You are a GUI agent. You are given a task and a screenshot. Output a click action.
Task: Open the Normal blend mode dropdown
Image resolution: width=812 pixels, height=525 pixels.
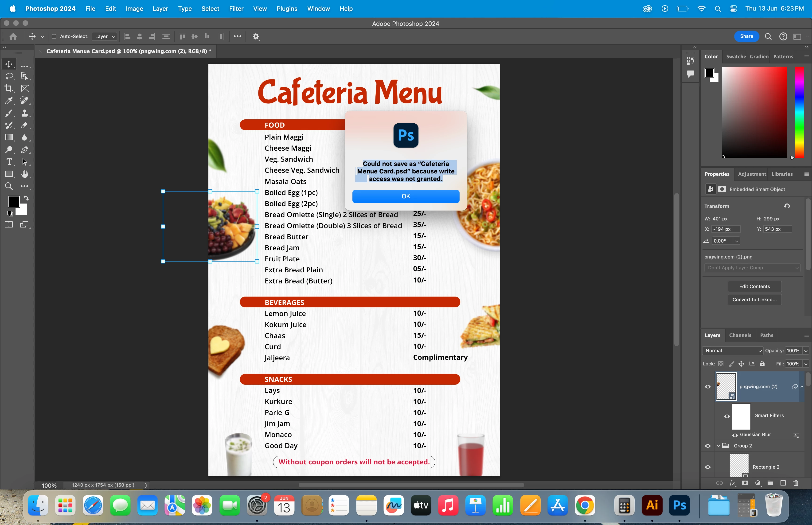coord(733,350)
